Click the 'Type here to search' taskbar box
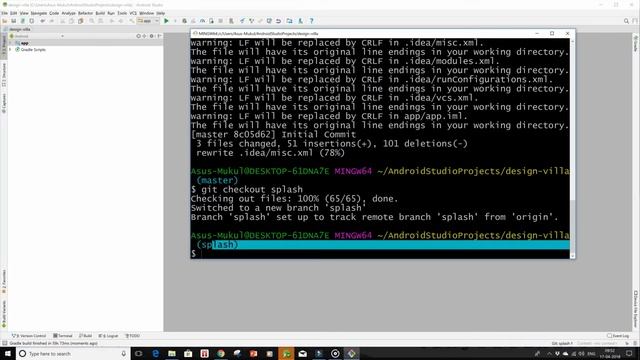Image resolution: width=640 pixels, height=360 pixels. pos(73,353)
